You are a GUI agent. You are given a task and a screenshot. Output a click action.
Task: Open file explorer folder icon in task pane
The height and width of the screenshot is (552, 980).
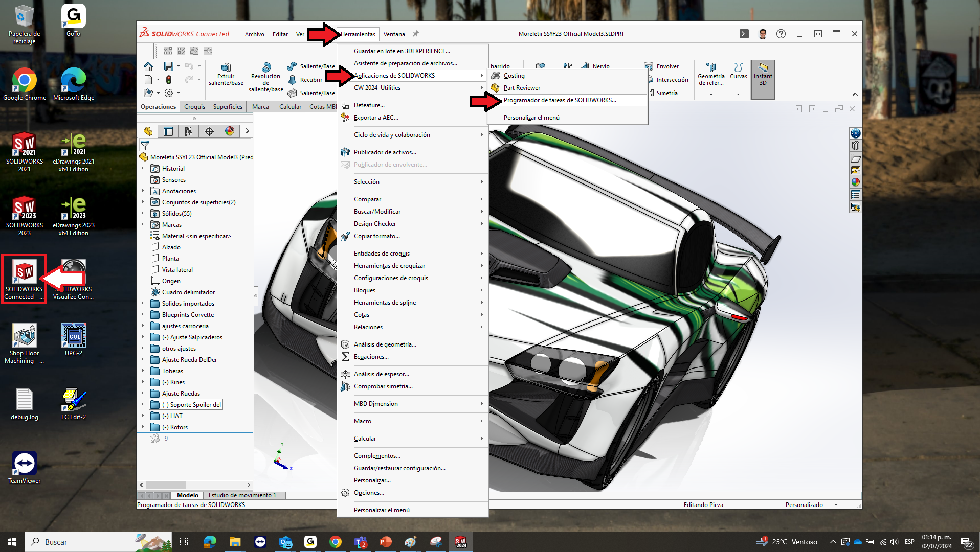pos(856,158)
